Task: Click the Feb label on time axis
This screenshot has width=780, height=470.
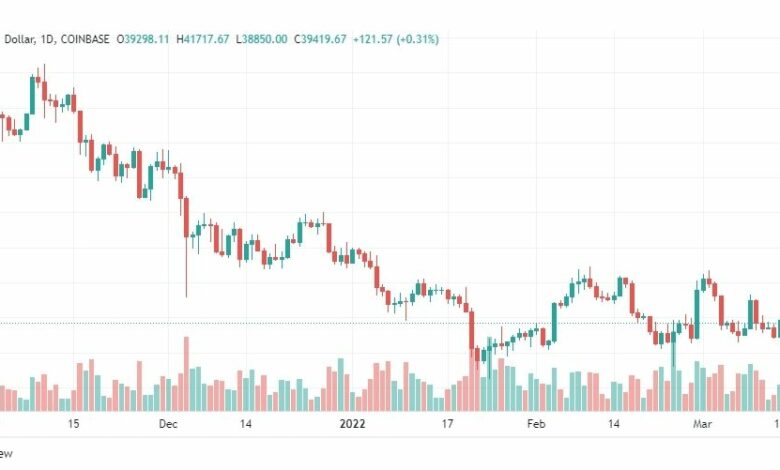Action: tap(536, 424)
